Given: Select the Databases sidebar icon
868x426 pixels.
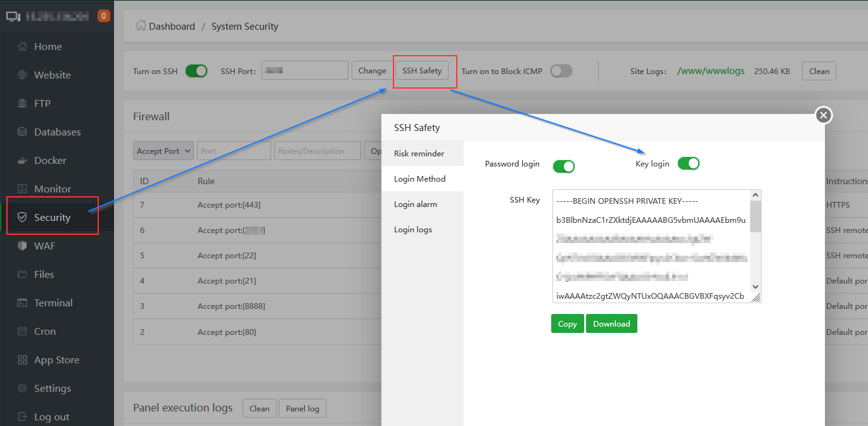Looking at the screenshot, I should [58, 132].
